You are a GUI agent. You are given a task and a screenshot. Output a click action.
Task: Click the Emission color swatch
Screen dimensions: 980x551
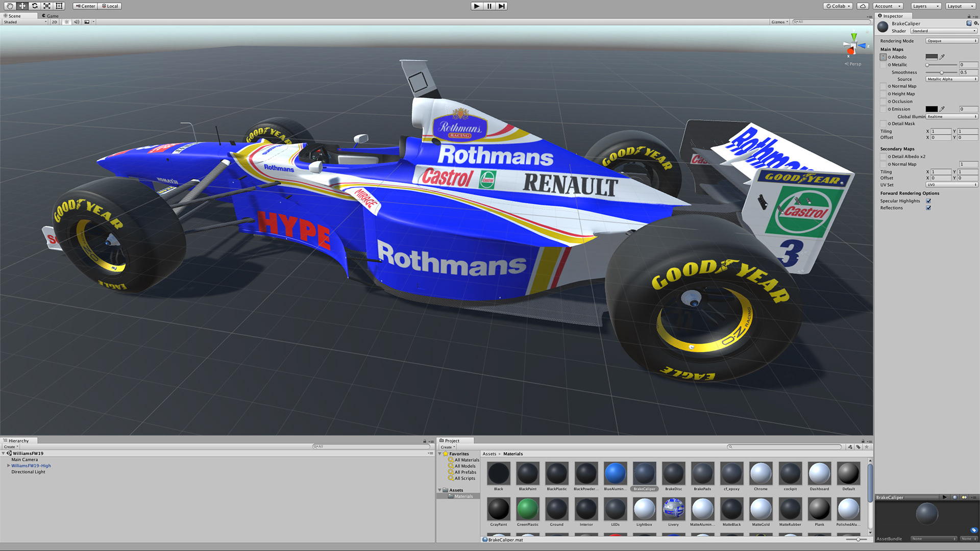coord(932,109)
